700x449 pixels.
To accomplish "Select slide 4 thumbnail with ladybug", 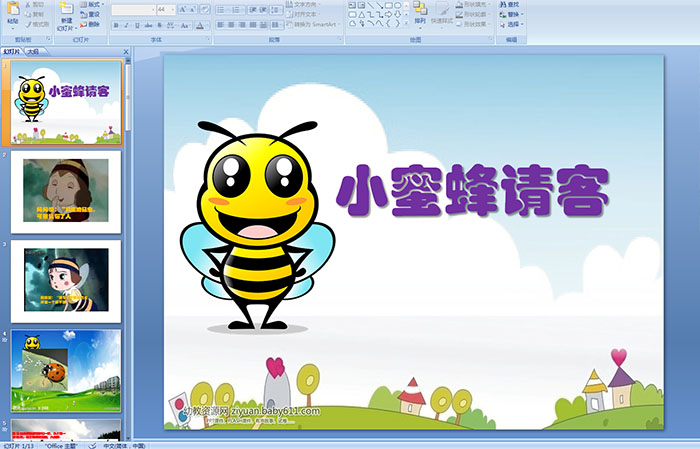I will (x=66, y=371).
